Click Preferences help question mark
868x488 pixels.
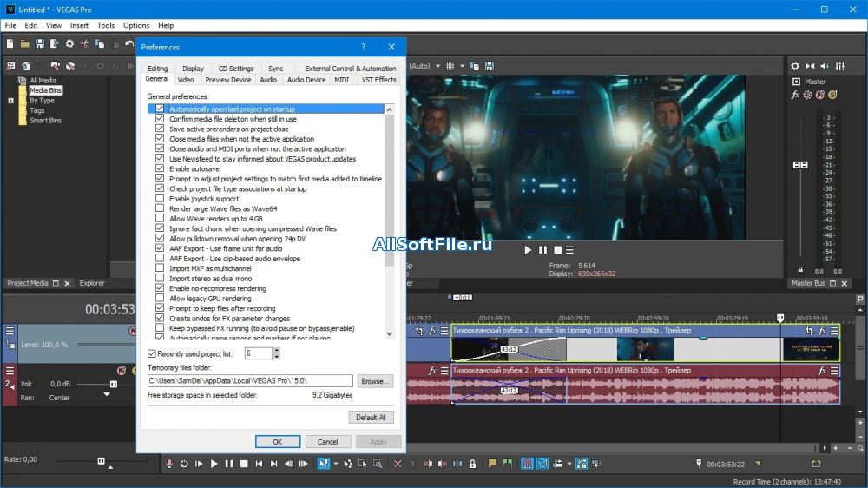tap(363, 47)
